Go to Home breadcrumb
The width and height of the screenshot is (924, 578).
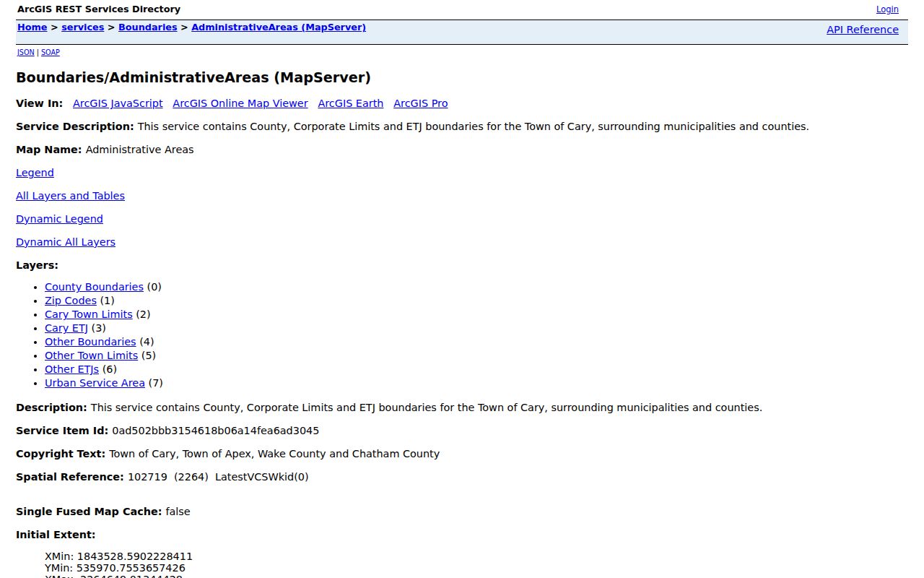click(32, 27)
